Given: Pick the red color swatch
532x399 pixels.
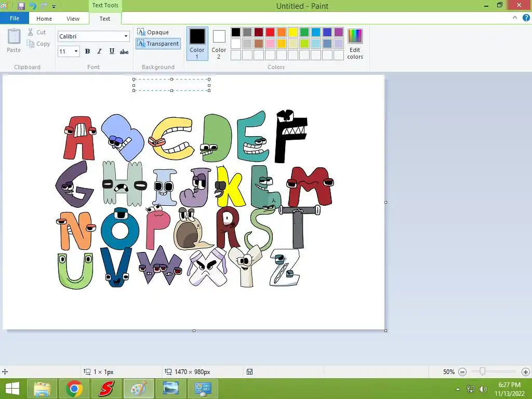Looking at the screenshot, I should [x=270, y=32].
